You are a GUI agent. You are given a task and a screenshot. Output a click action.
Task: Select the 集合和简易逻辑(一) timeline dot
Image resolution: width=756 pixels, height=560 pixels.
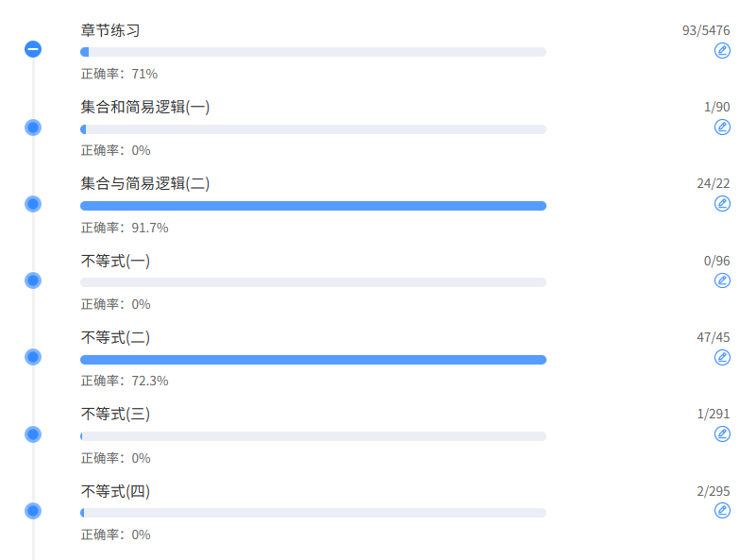33,127
